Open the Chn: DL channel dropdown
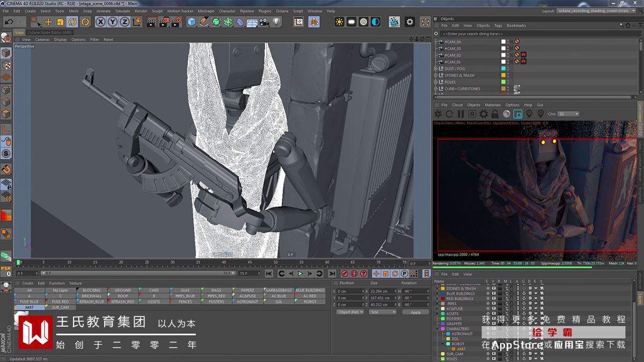 [x=568, y=114]
